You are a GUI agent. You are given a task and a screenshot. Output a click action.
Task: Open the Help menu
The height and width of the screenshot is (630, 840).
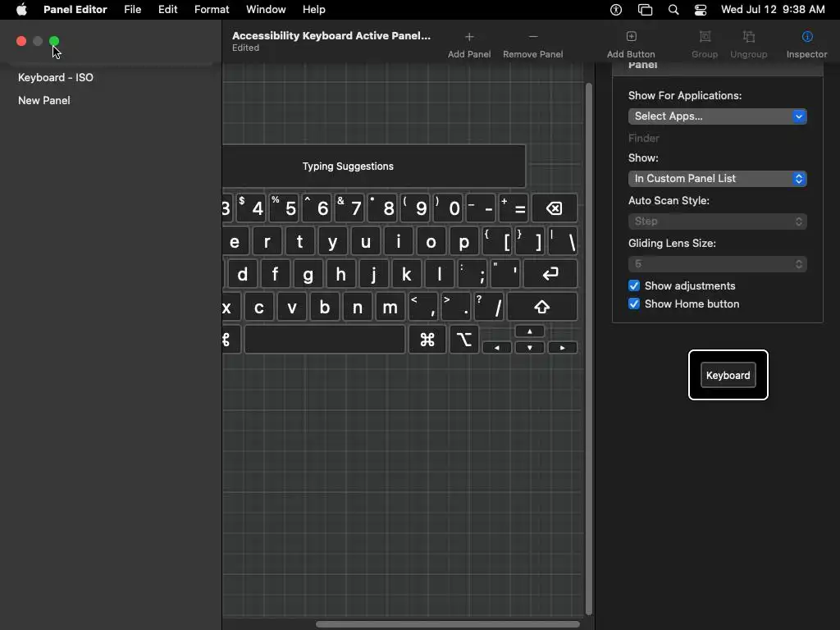(x=314, y=10)
